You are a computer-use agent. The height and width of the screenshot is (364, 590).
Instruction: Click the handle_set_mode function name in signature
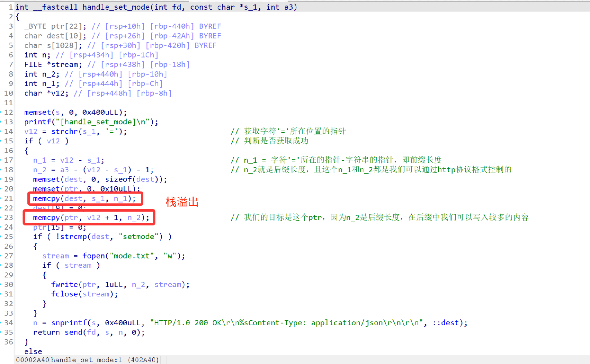pyautogui.click(x=116, y=7)
